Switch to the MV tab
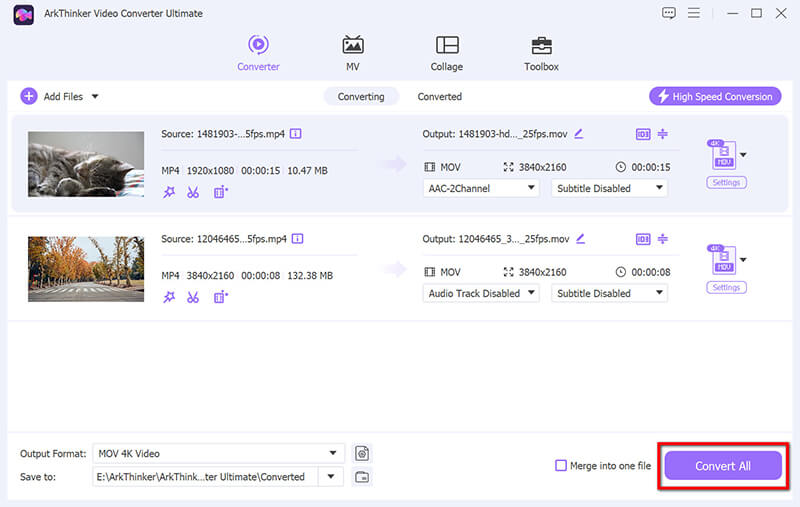The image size is (800, 507). tap(353, 53)
